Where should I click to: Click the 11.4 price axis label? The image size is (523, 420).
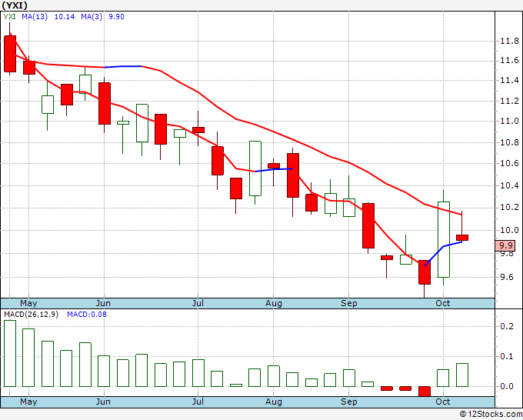(x=510, y=80)
